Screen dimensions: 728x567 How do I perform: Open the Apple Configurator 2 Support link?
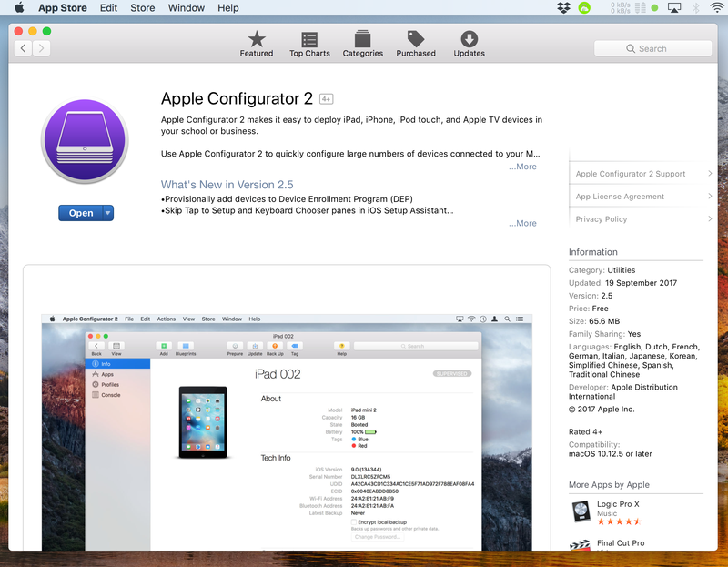(x=630, y=174)
